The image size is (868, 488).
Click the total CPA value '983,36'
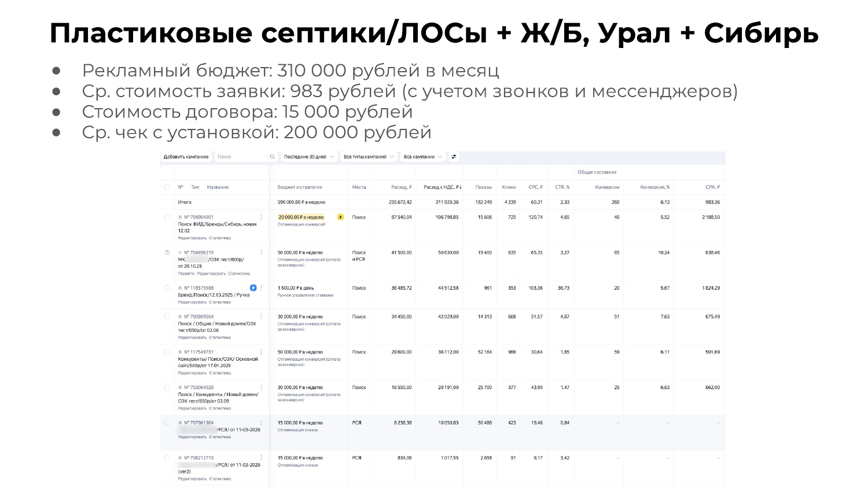point(712,202)
